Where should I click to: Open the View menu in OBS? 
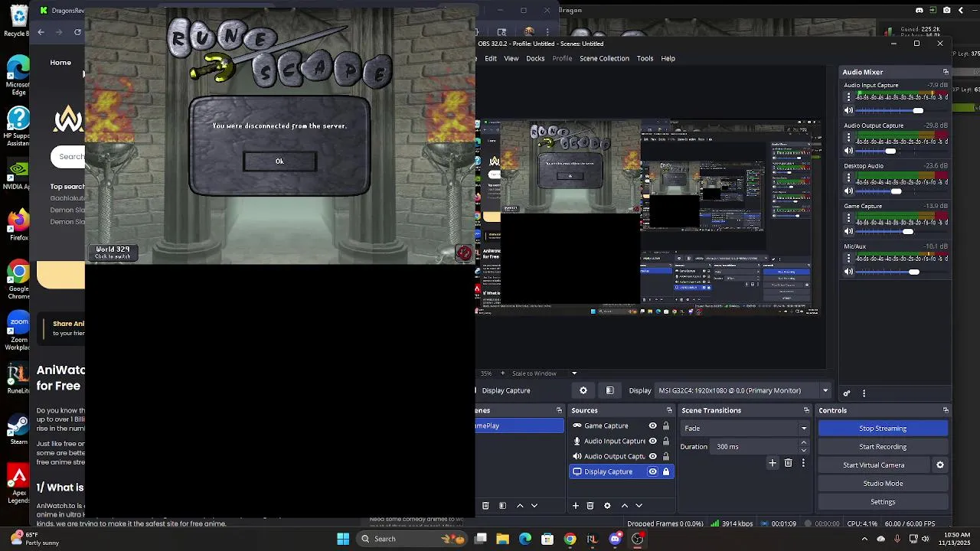(x=511, y=58)
